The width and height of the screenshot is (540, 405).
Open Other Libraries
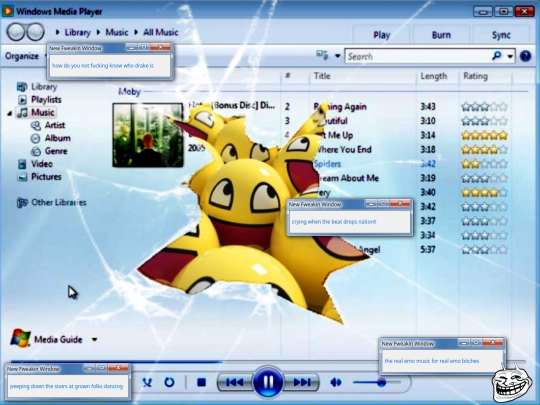[59, 202]
